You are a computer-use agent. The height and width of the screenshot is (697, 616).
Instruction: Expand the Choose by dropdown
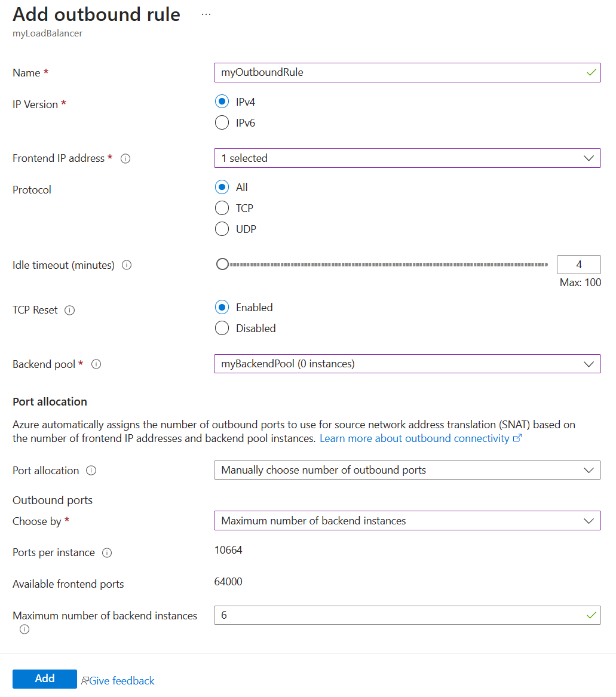point(407,521)
